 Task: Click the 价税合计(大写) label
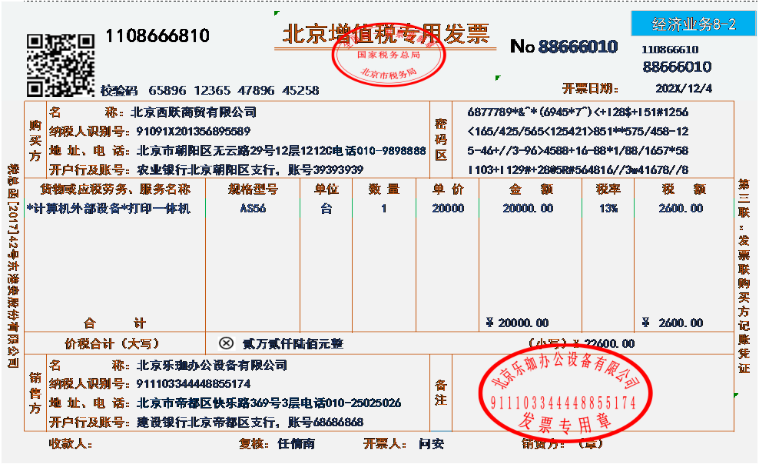[112, 344]
